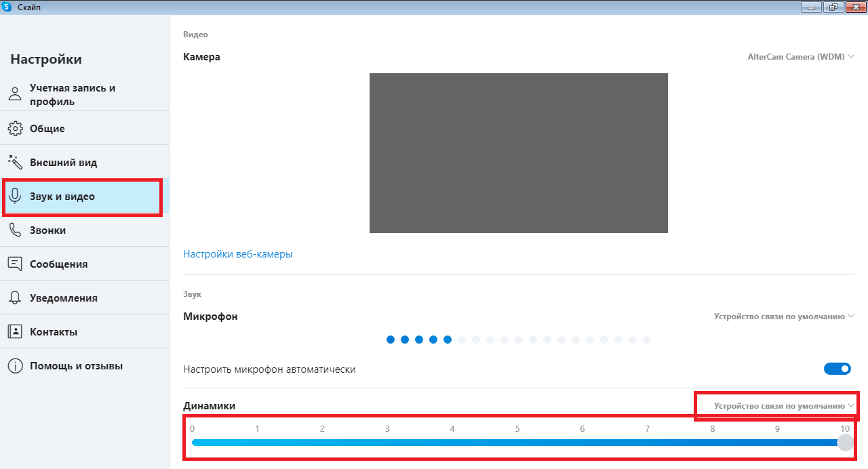Click the microphone icon beside Звук и видео
868x469 pixels.
pyautogui.click(x=15, y=197)
